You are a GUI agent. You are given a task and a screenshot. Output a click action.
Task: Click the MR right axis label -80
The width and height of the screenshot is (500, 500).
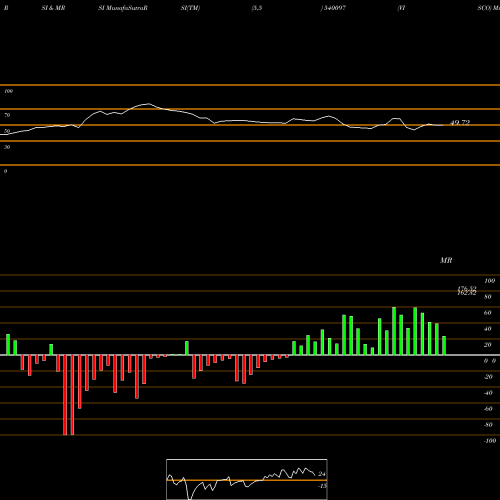point(488,425)
